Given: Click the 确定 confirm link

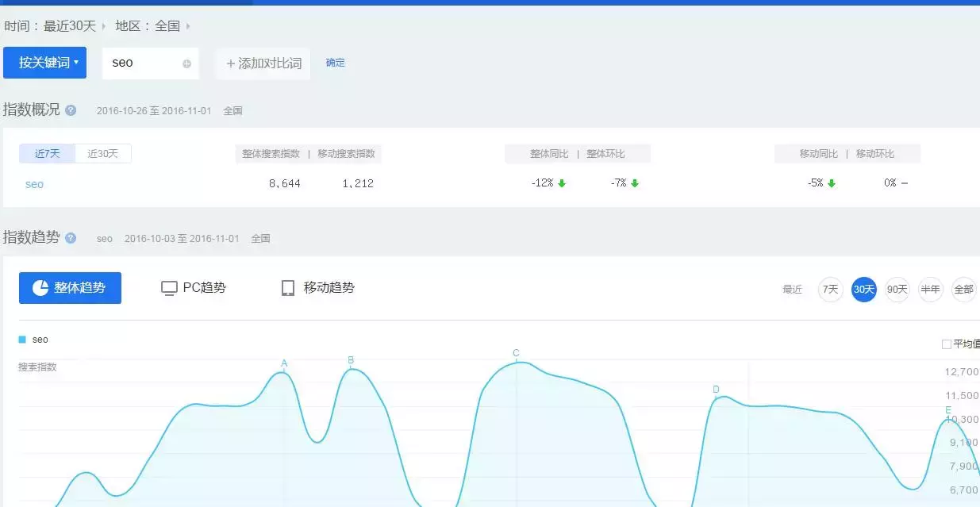Looking at the screenshot, I should pyautogui.click(x=336, y=62).
